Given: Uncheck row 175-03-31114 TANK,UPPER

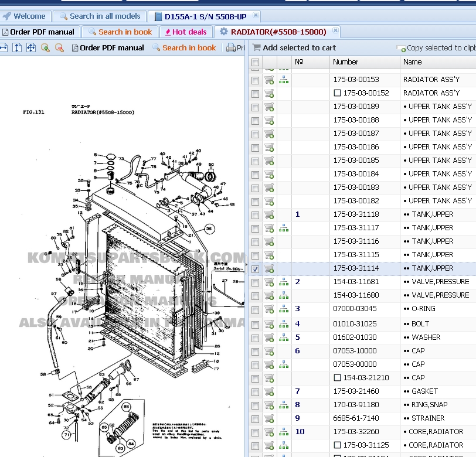Looking at the screenshot, I should tap(256, 269).
